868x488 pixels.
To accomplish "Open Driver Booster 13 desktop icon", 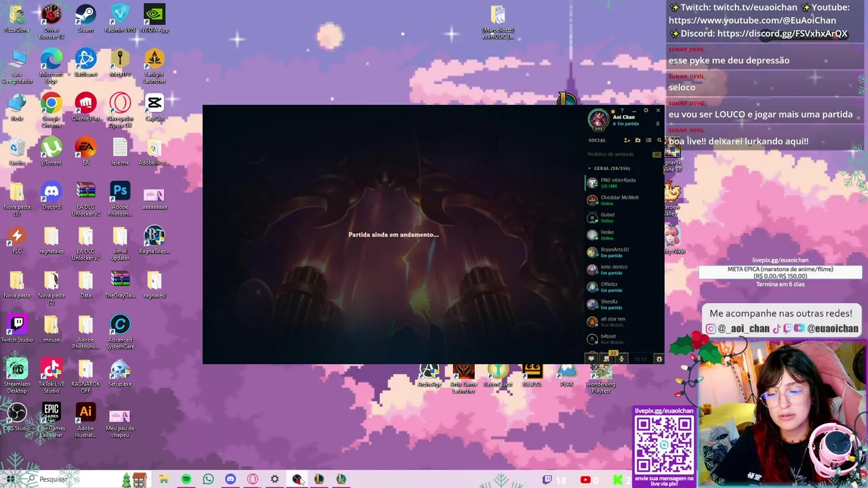I will (52, 22).
